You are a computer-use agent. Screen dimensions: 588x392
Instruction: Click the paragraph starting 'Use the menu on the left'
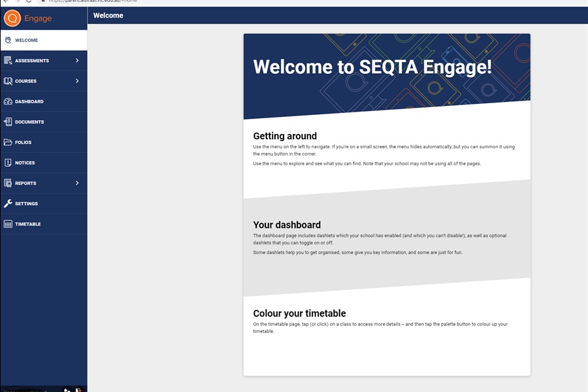[384, 150]
